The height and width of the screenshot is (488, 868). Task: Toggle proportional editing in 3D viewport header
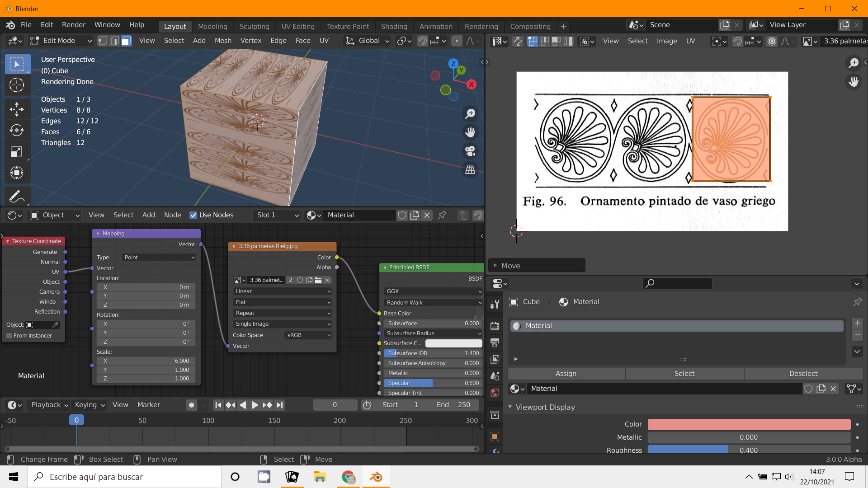pyautogui.click(x=457, y=41)
